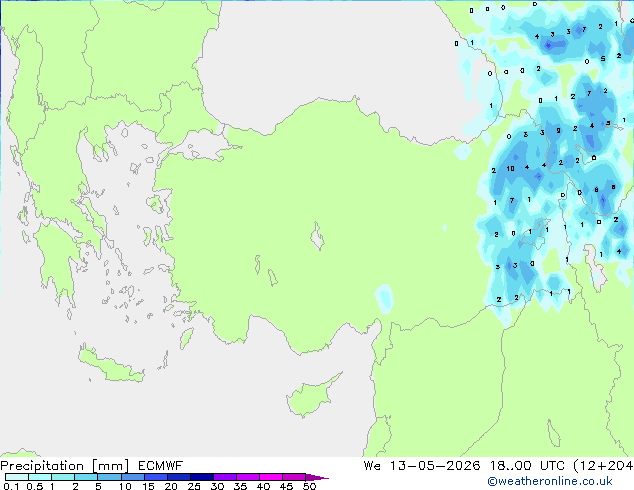This screenshot has width=634, height=490.
Task: Click legend swatch between 0.1 and 0.5
Action: (x=17, y=477)
